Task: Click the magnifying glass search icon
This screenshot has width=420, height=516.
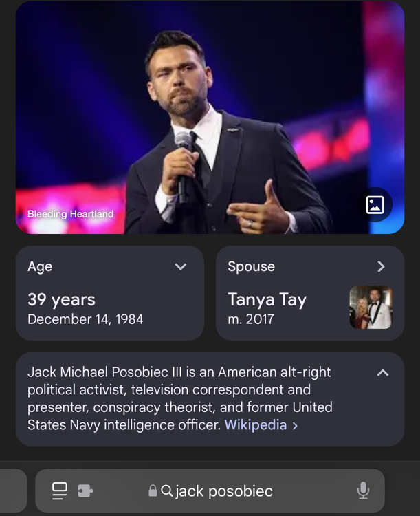Action: (167, 491)
